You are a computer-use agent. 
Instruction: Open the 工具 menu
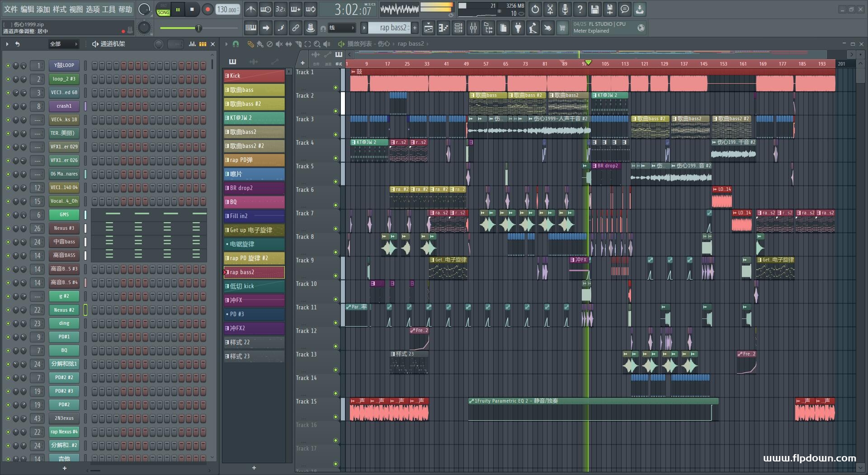click(x=108, y=9)
